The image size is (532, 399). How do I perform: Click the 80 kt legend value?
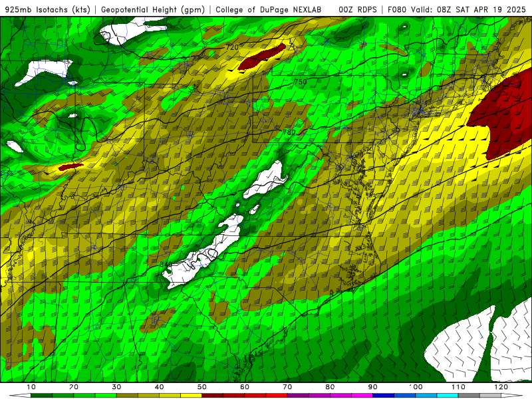tap(330, 387)
